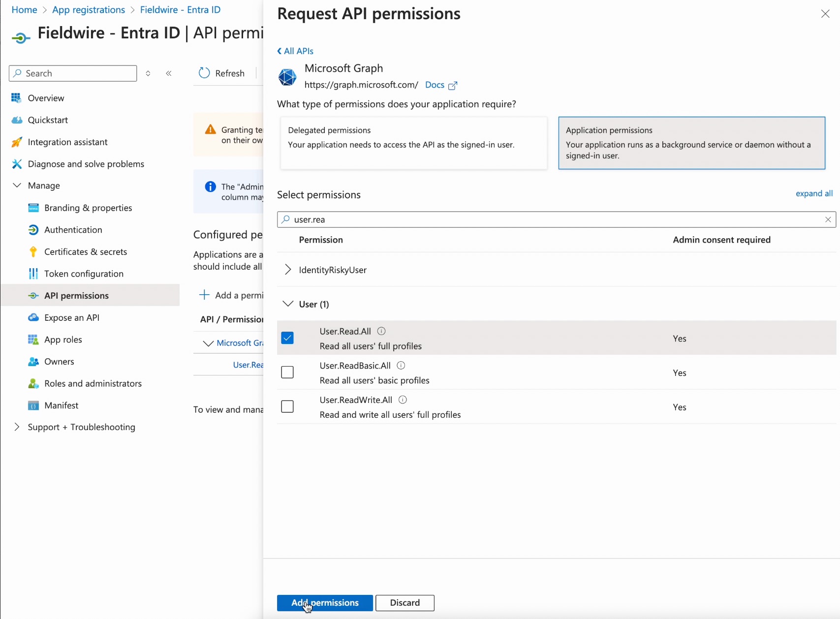Open the Token configuration icon
This screenshot has width=840, height=619.
(x=33, y=274)
